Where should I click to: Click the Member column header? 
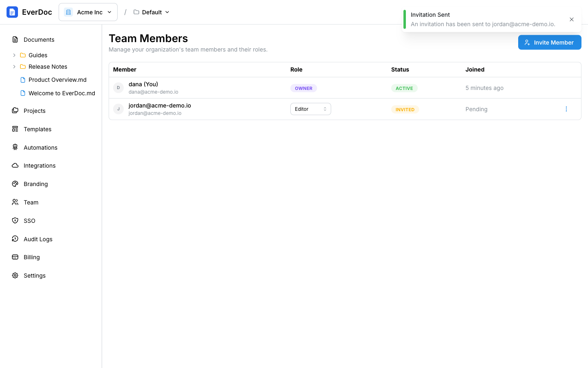click(125, 70)
